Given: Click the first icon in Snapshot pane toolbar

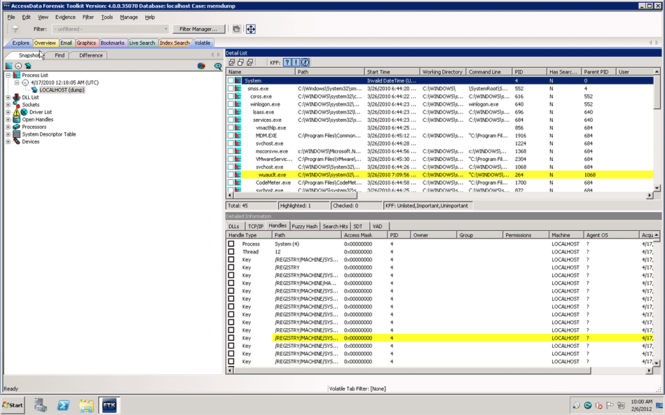Looking at the screenshot, I should [x=9, y=66].
